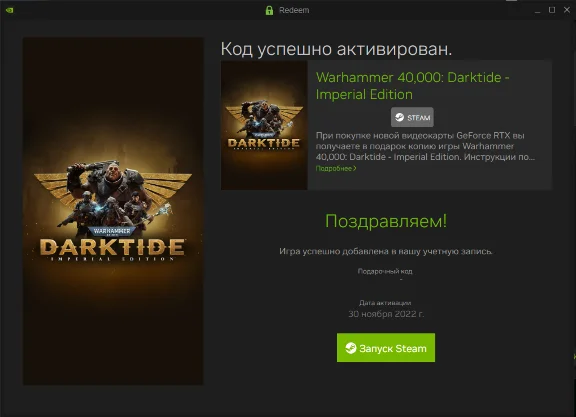Click the large Darktide Imperial Edition artwork
This screenshot has width=576, height=417.
click(113, 211)
